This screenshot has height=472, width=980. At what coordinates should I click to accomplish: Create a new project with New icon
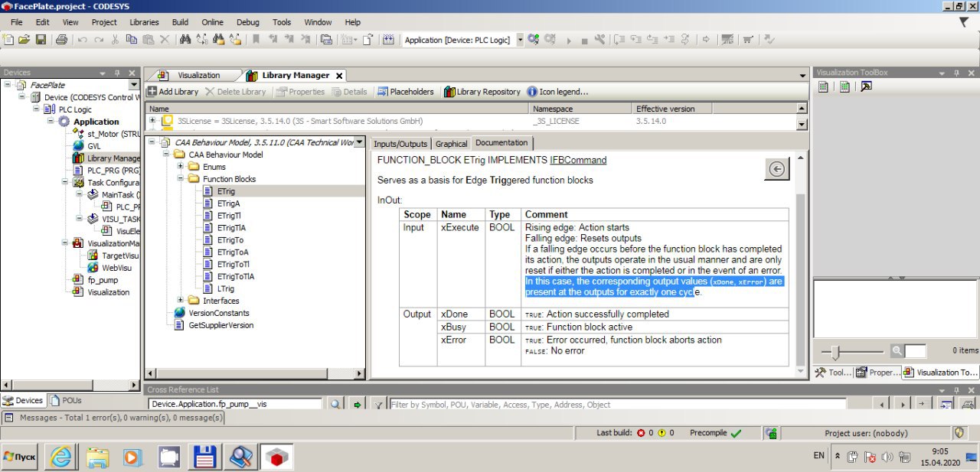click(x=9, y=39)
